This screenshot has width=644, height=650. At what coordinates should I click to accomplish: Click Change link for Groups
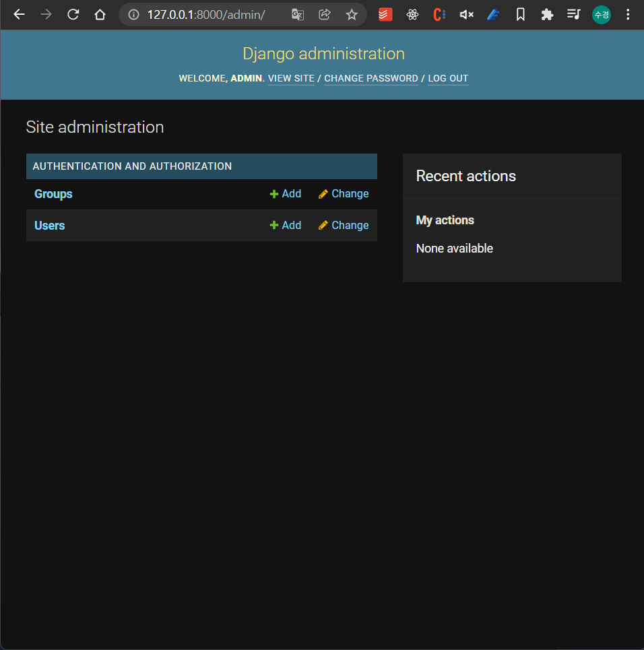click(344, 193)
